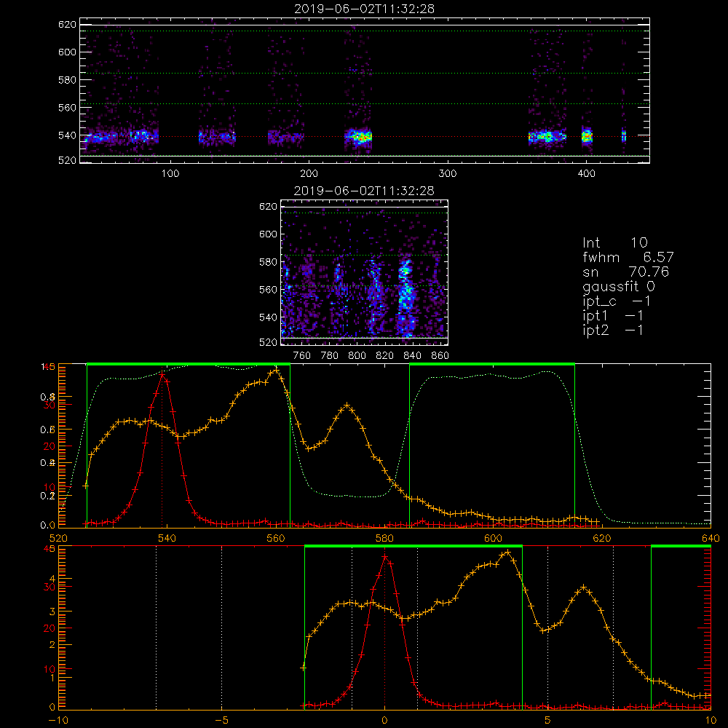Click the red curve peak near 539 in third plot
The height and width of the screenshot is (728, 728).
point(162,373)
